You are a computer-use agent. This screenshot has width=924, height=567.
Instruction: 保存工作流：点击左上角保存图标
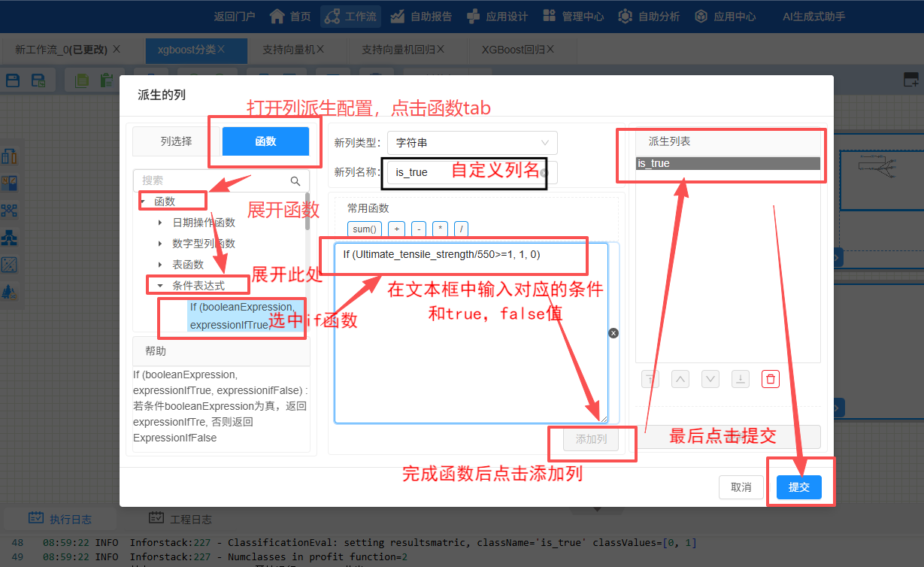tap(12, 80)
